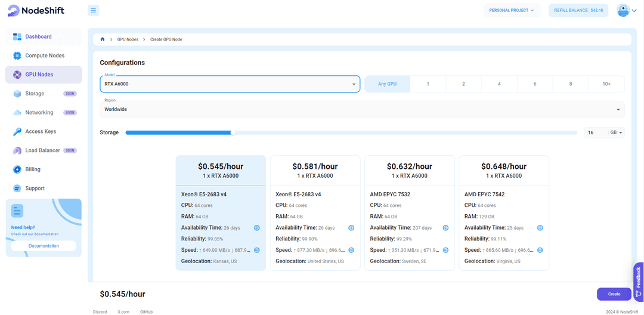The image size is (644, 315).
Task: Select the $0.632/hour Sweden node card
Action: point(410,213)
